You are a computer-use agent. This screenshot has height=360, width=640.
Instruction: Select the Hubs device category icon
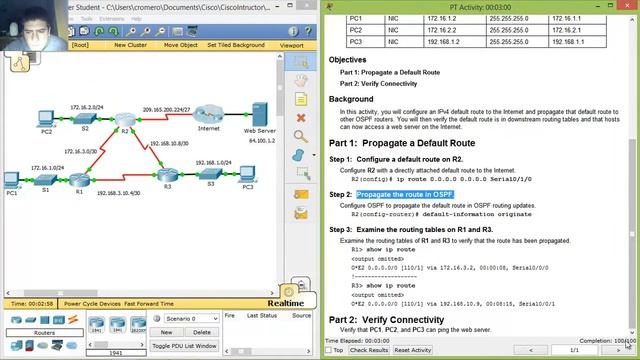click(x=45, y=320)
